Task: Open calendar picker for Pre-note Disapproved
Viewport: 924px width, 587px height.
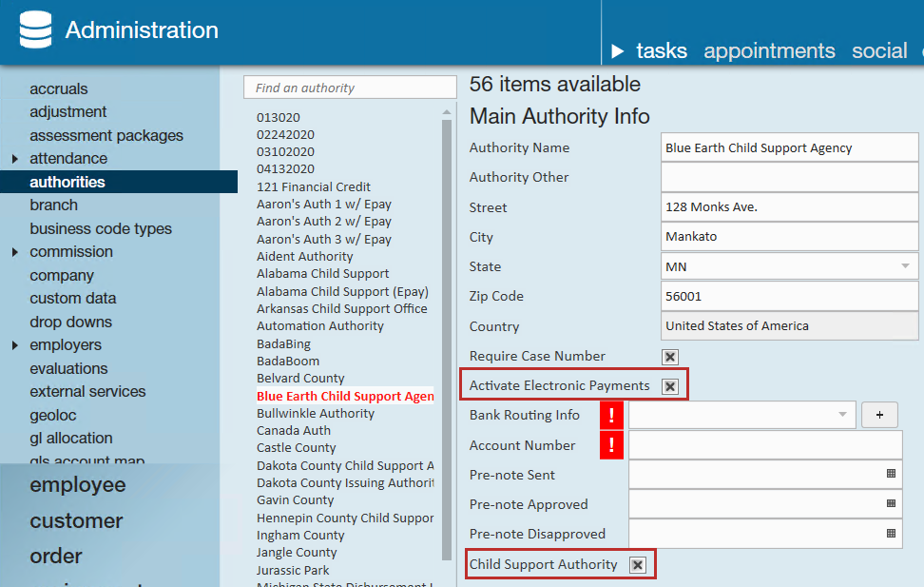Action: 891,534
